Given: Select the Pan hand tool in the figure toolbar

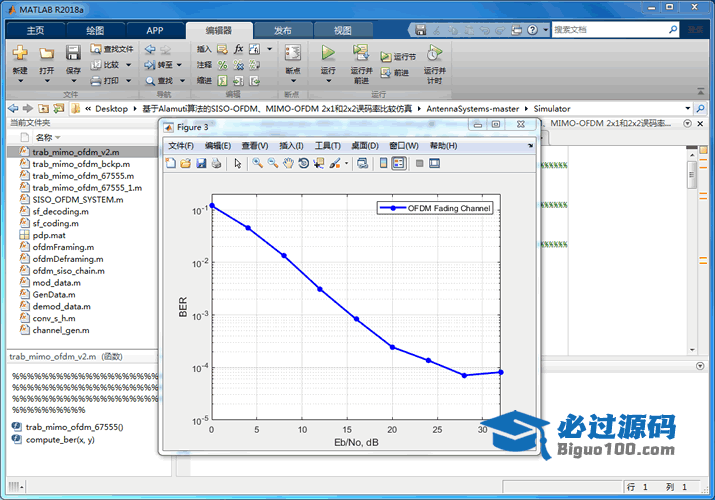Looking at the screenshot, I should (x=288, y=163).
